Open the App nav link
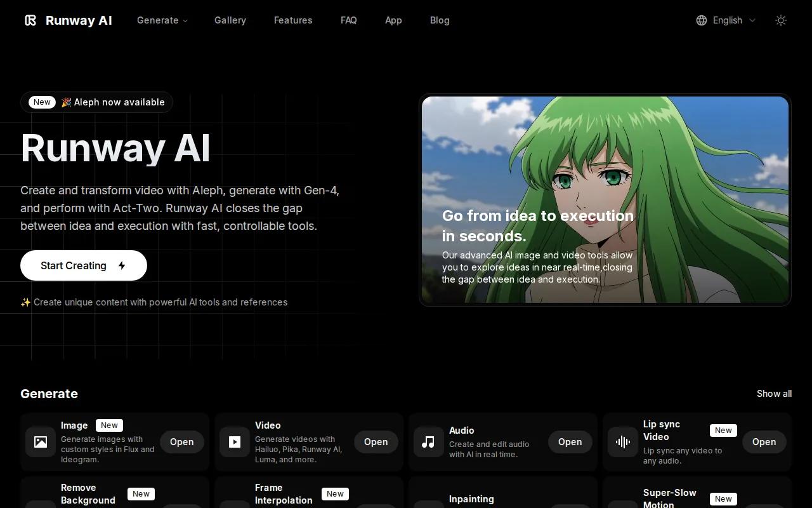This screenshot has width=812, height=508. coord(393,20)
